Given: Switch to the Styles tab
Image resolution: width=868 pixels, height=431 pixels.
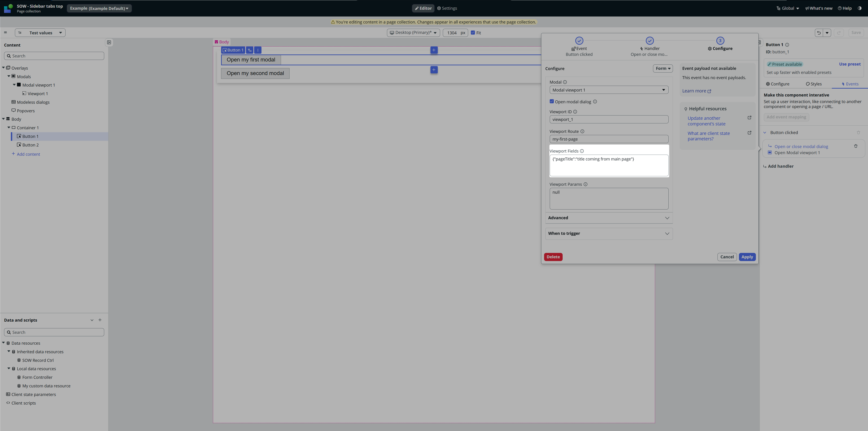Looking at the screenshot, I should [x=814, y=84].
